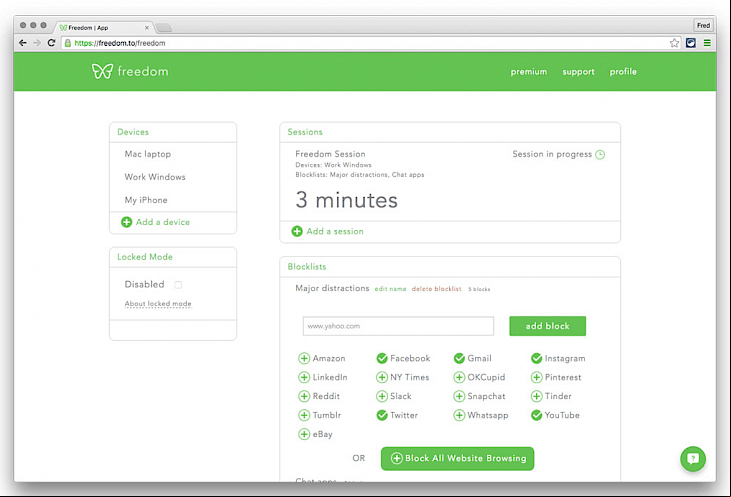
Task: Open the profile page
Action: click(623, 72)
